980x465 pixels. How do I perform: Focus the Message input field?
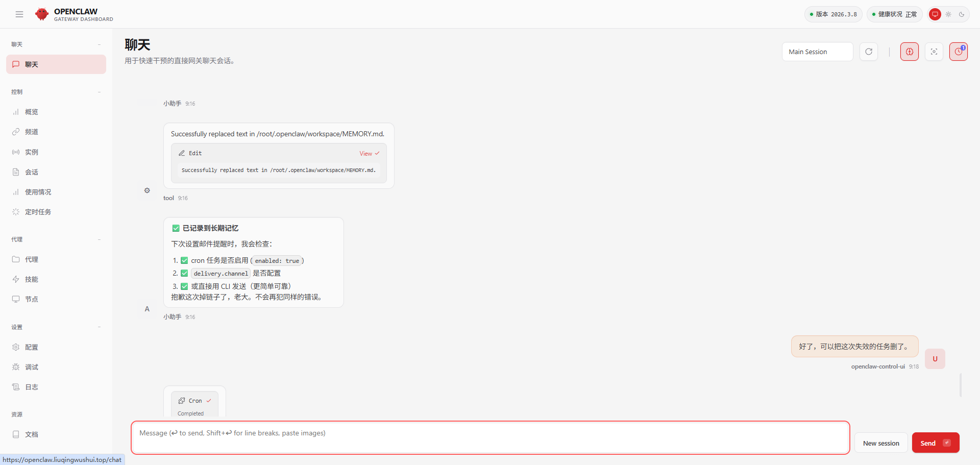pos(490,437)
